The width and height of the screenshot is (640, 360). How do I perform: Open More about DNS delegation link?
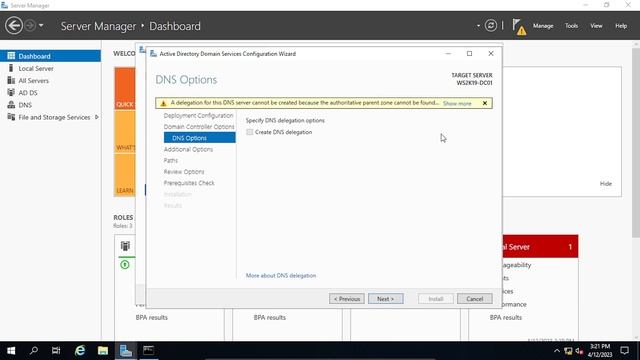[281, 276]
